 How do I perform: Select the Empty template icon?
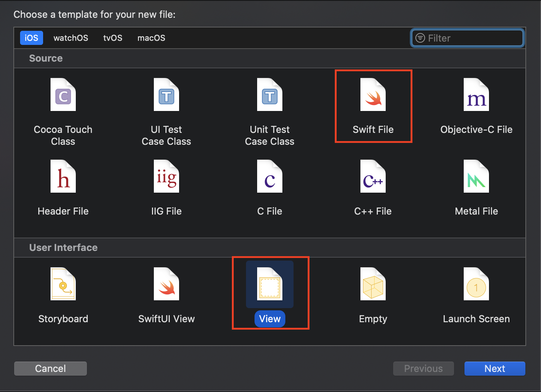[373, 284]
